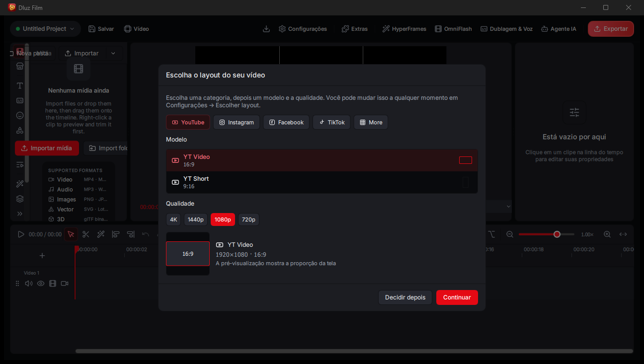Select the YouTube category tab
Viewport: 644px width, 364px height.
[x=188, y=122]
